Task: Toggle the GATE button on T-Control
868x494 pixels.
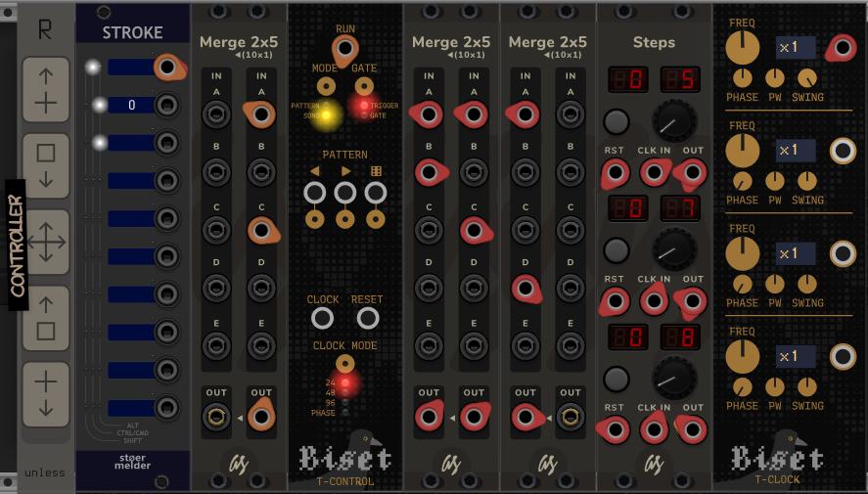Action: click(364, 86)
